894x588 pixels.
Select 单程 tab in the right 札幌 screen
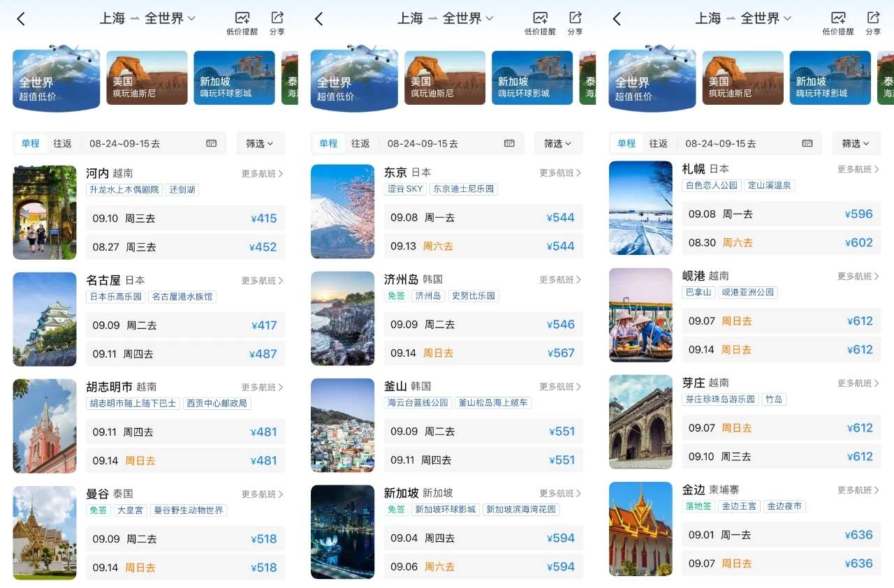point(626,143)
